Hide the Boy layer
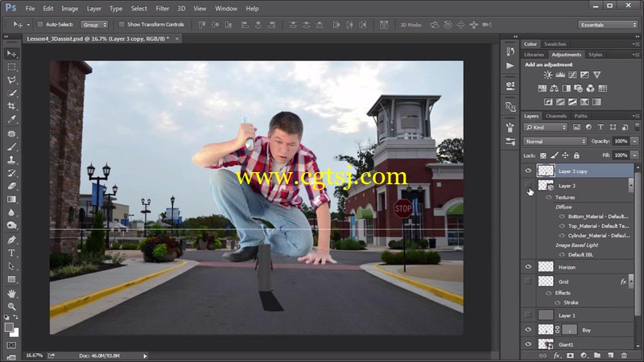Image resolution: width=644 pixels, height=362 pixels. click(x=528, y=329)
